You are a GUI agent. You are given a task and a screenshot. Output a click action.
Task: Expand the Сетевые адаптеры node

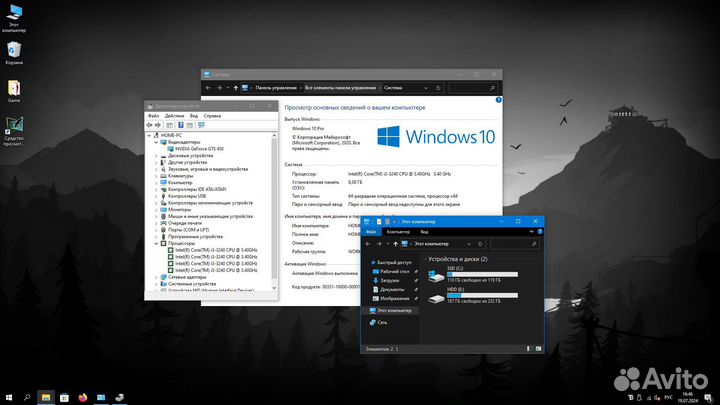[x=156, y=277]
